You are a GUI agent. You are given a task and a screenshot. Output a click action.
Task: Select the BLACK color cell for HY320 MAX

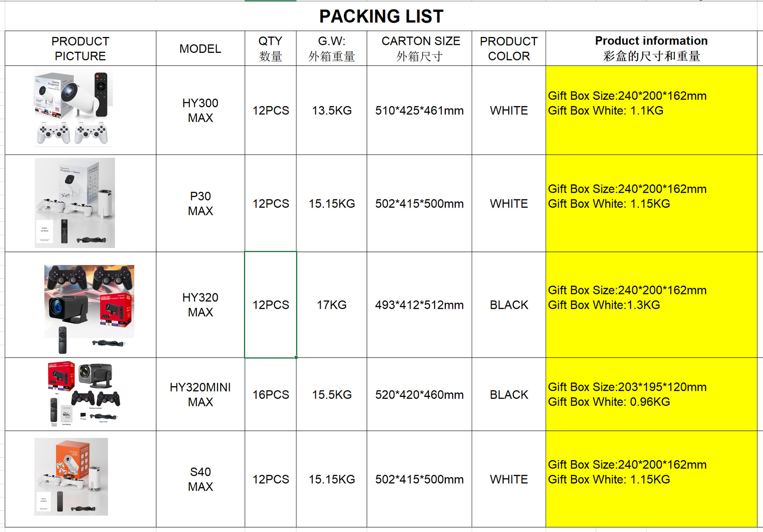[x=509, y=305]
